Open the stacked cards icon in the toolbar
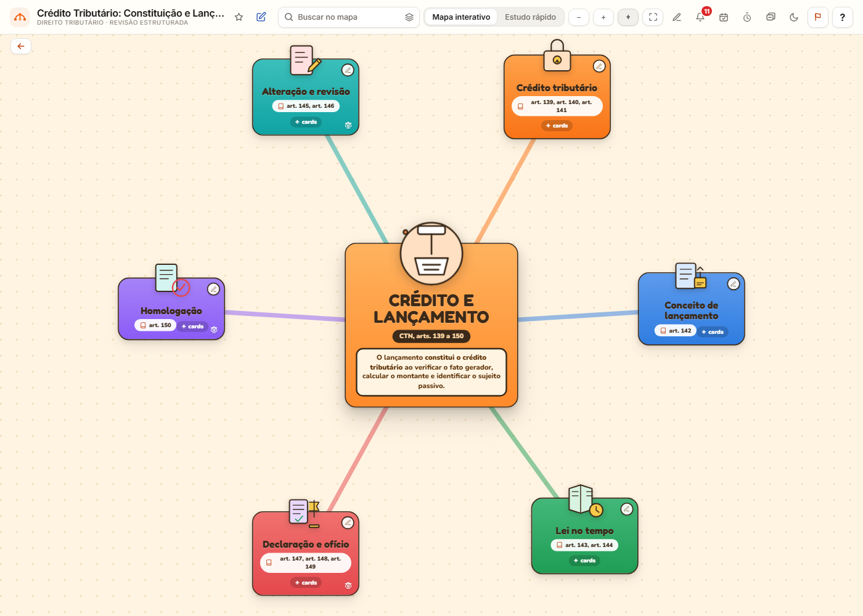Viewport: 863px width, 616px height. click(x=771, y=17)
